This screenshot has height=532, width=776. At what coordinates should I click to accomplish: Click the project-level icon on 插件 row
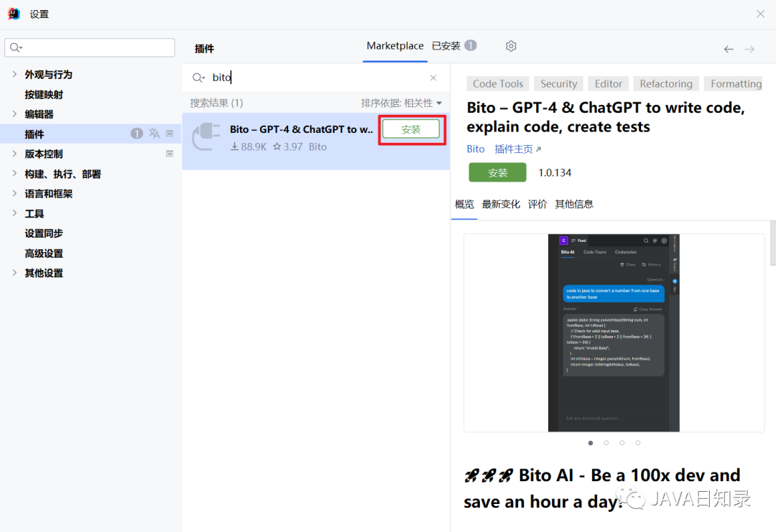coord(170,134)
